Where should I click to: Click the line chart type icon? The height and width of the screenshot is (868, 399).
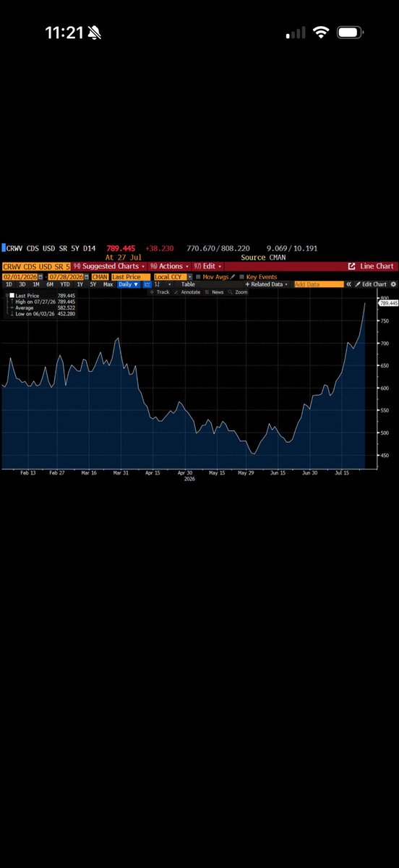147,284
